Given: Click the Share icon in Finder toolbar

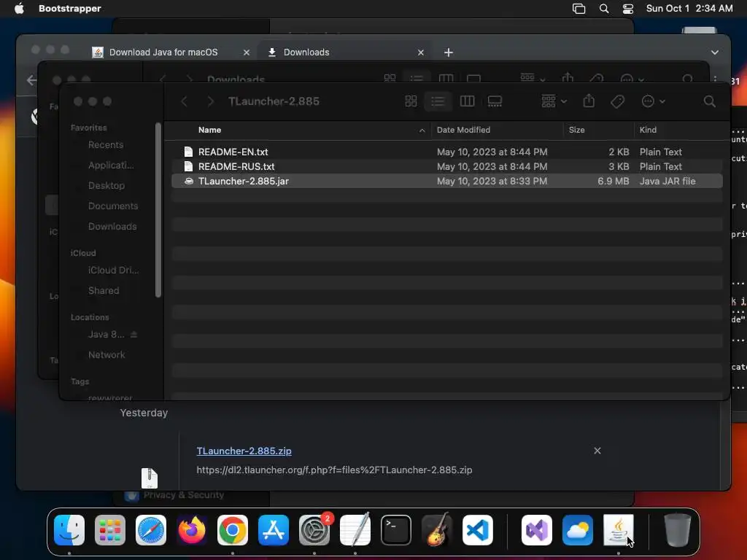Looking at the screenshot, I should click(x=589, y=101).
